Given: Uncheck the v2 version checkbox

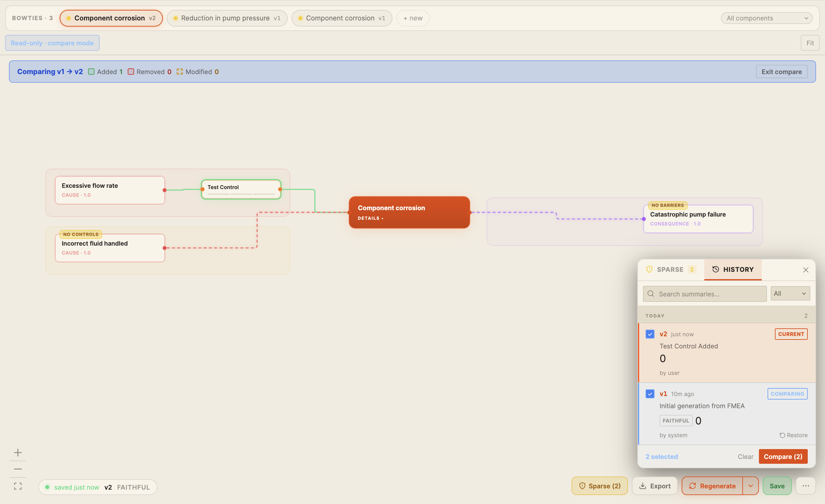Looking at the screenshot, I should click(x=650, y=334).
